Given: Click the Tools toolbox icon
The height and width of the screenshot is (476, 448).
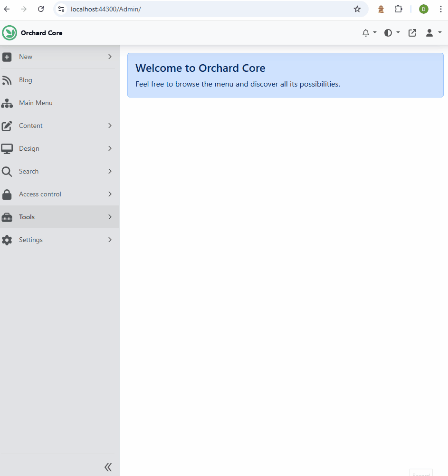Looking at the screenshot, I should (x=7, y=217).
